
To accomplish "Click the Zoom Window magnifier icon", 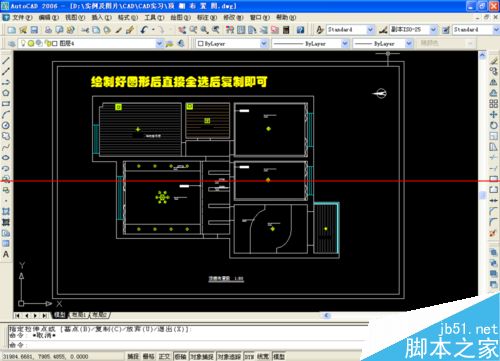I will [x=204, y=30].
